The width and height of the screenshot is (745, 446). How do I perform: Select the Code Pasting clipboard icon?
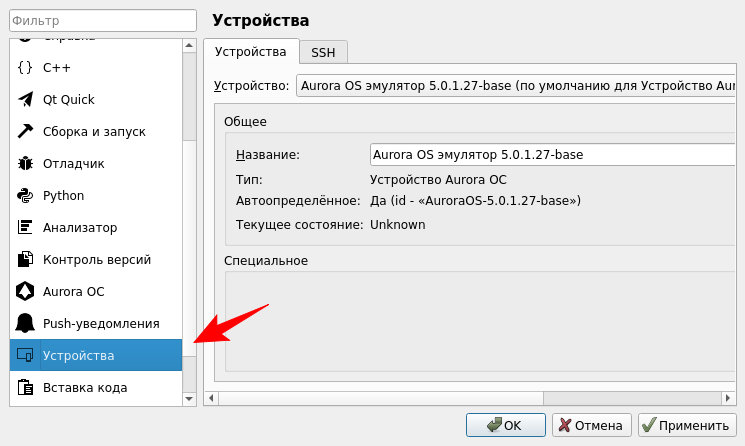point(25,387)
